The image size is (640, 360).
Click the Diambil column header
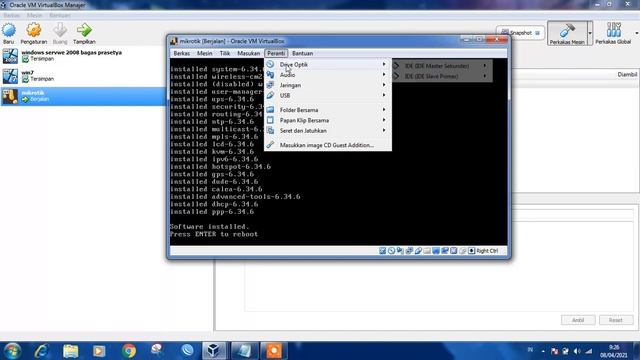pos(627,74)
